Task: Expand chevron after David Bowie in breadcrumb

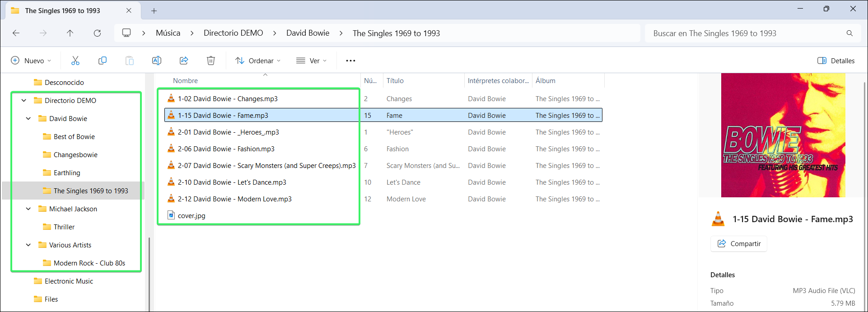Action: click(x=341, y=33)
